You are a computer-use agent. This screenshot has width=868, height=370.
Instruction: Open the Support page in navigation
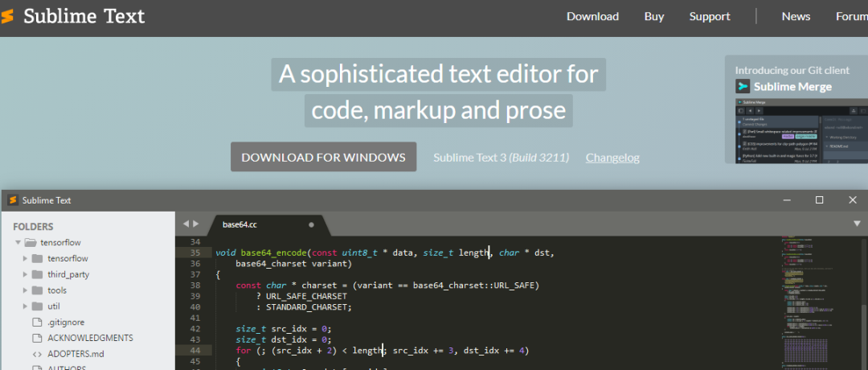(710, 17)
